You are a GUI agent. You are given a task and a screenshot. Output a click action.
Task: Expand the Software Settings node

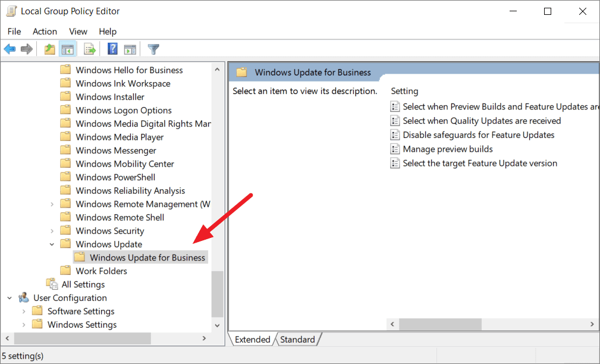tap(24, 311)
